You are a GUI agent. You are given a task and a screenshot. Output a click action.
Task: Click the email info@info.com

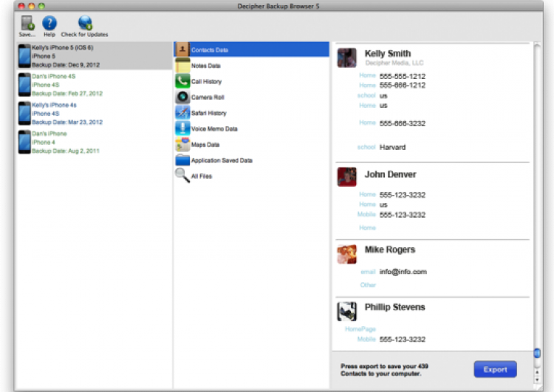click(403, 272)
